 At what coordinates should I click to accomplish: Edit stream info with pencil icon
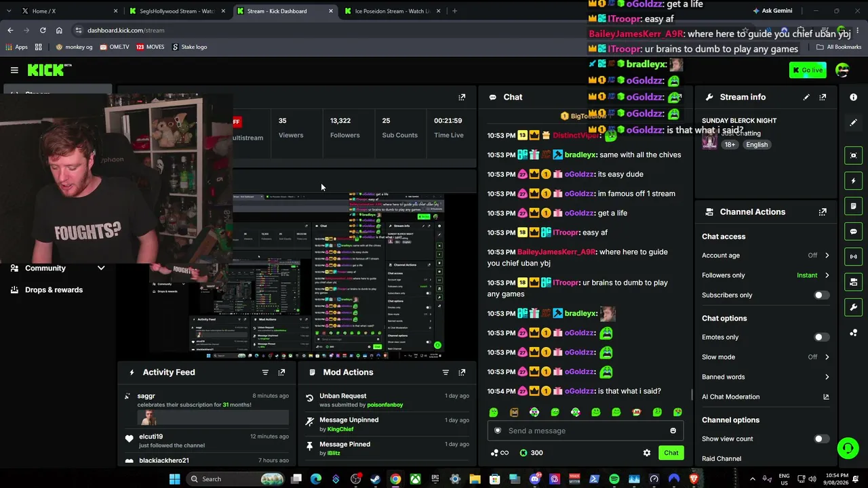(806, 97)
